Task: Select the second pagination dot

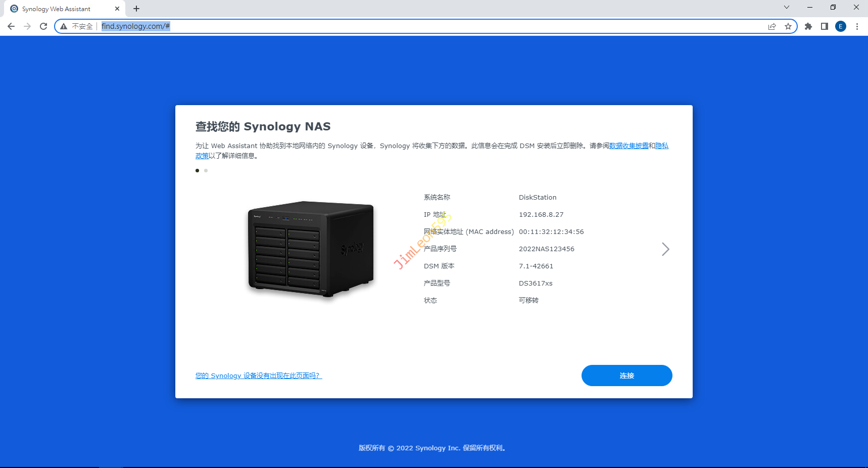Action: pyautogui.click(x=206, y=170)
